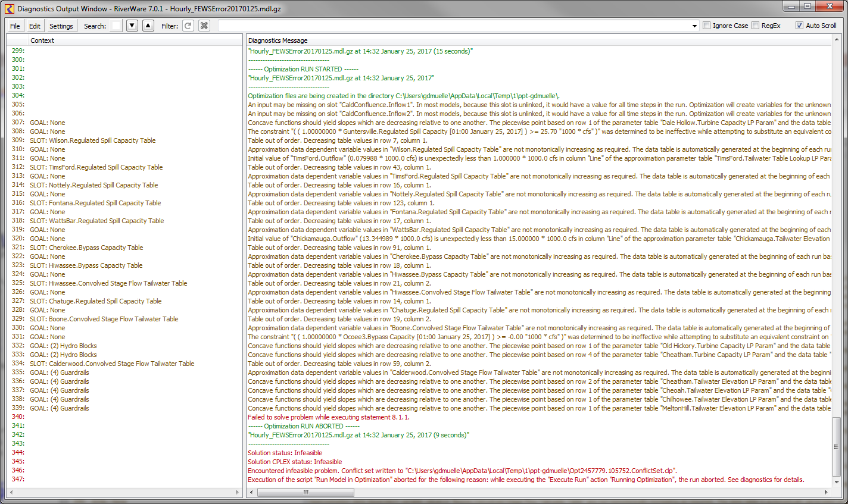
Task: Find next match with search down arrow
Action: 132,26
